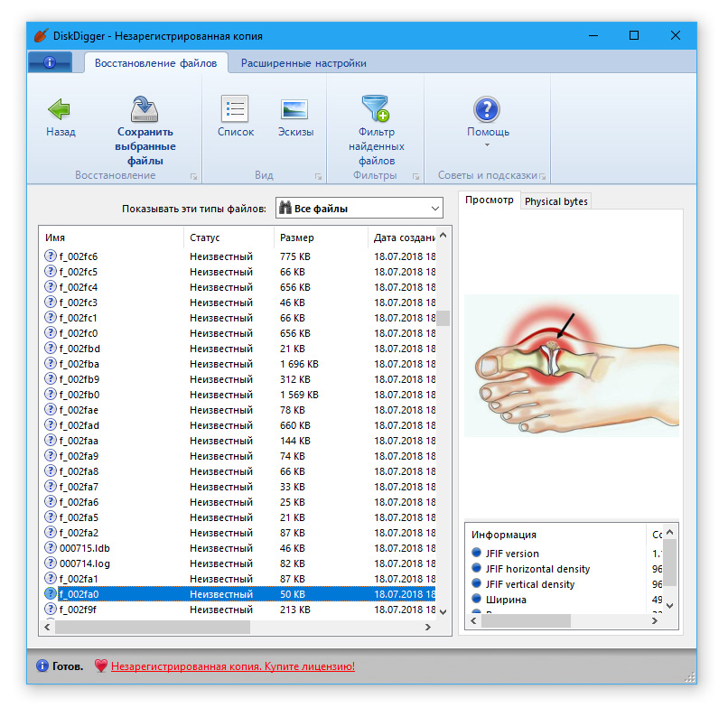The image size is (728, 717).
Task: Open the file types dropdown
Action: pos(359,209)
